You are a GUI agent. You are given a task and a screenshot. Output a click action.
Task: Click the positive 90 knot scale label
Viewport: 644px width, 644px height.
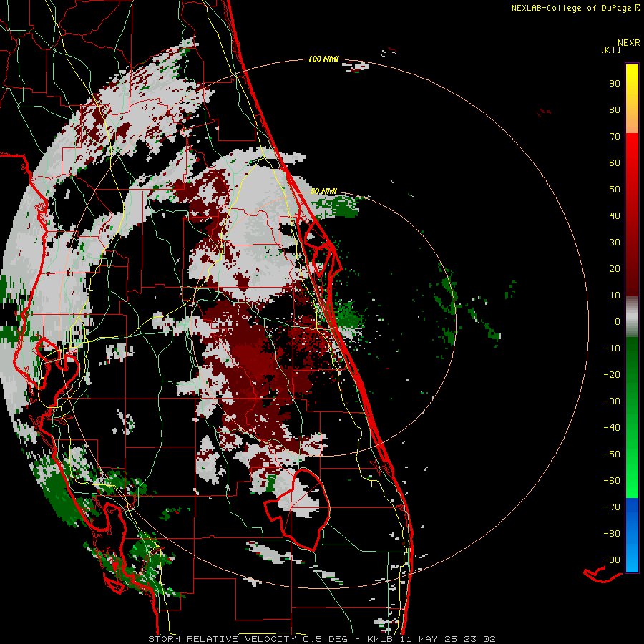[x=615, y=84]
